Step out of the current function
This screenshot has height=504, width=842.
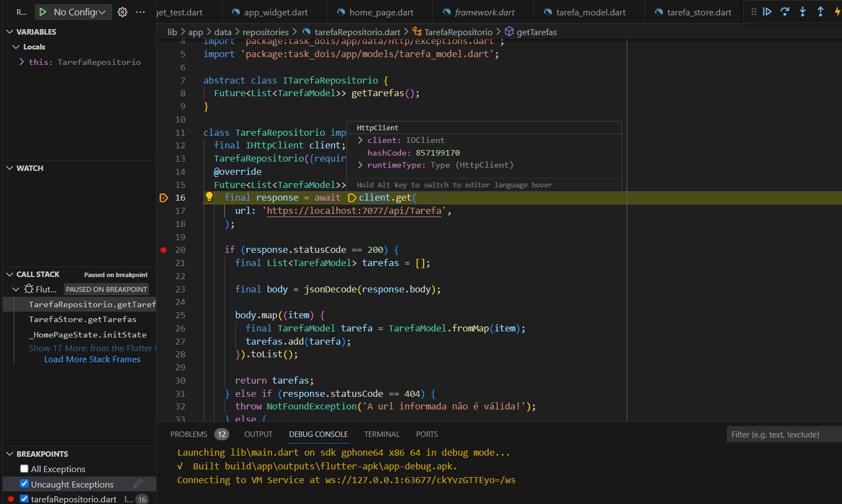pos(820,12)
